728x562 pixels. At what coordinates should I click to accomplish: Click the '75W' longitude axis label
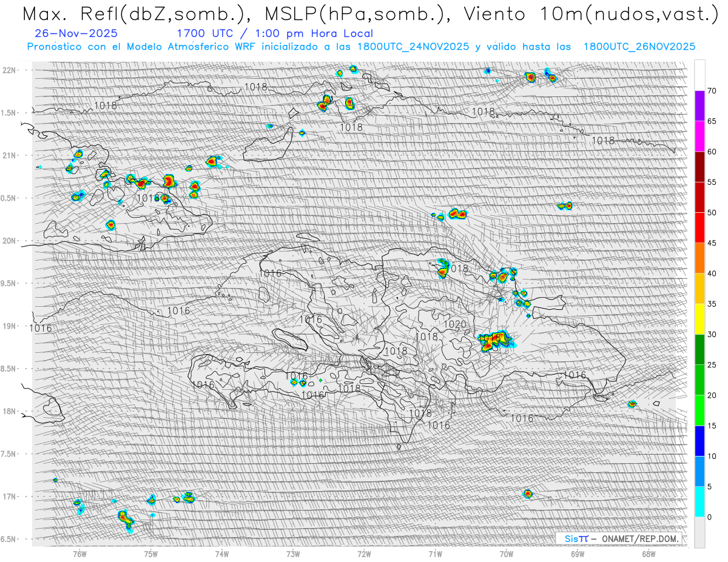150,553
